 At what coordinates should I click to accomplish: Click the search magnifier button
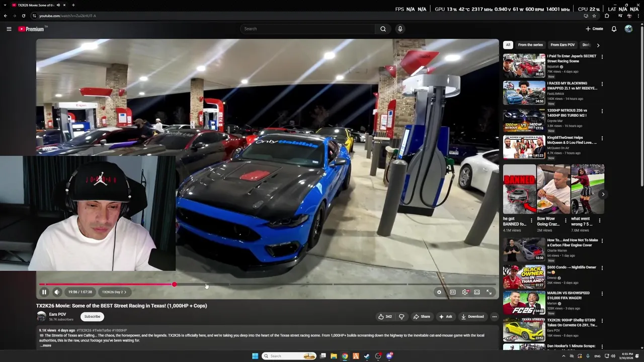383,29
